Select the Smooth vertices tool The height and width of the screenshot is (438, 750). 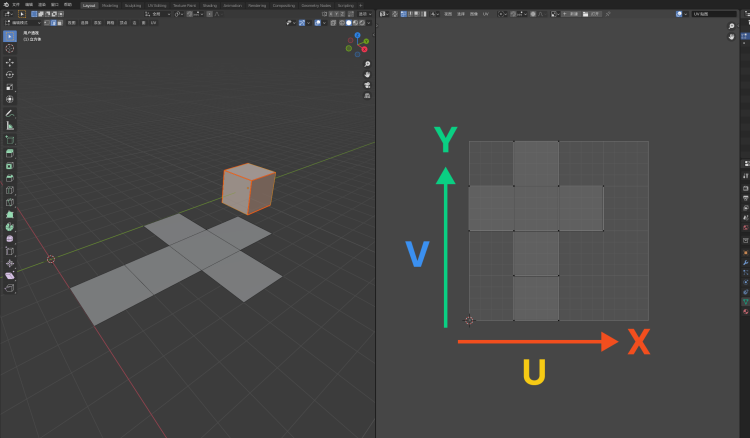click(10, 239)
